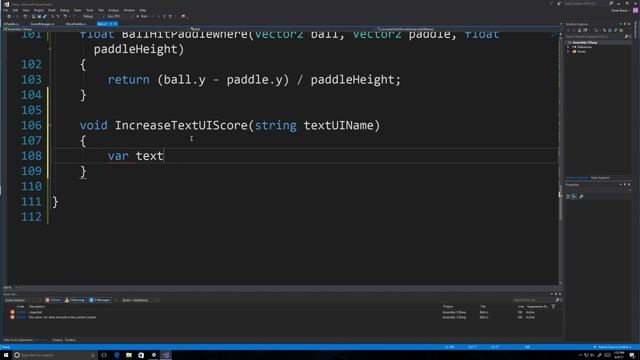640x360 pixels.
Task: Click the Solution Explorer search box
Action: point(594,36)
